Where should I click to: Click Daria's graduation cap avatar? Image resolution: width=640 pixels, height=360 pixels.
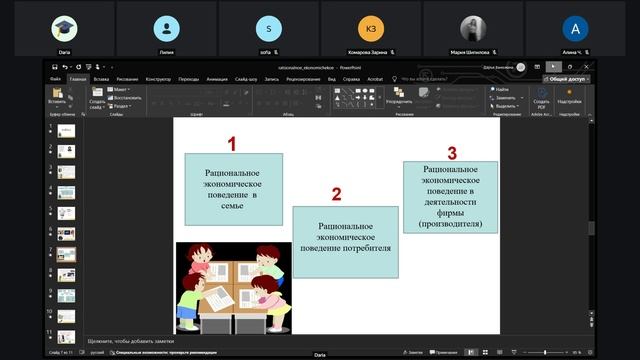pos(64,29)
